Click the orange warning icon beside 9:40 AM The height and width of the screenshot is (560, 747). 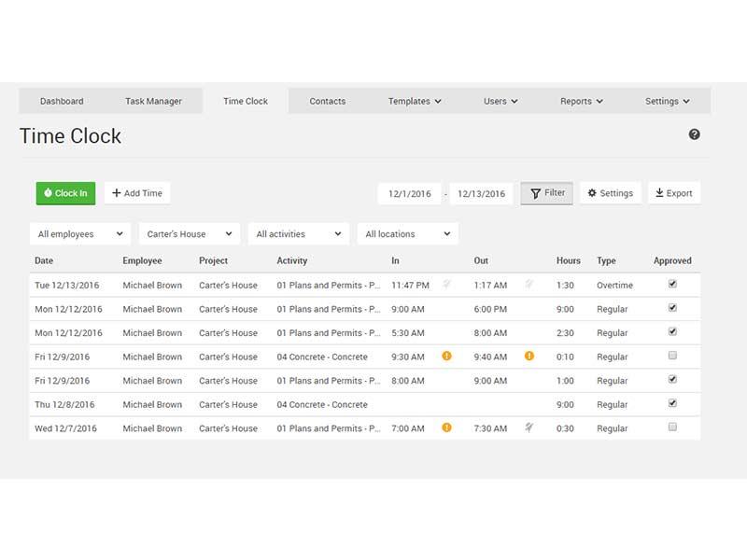pyautogui.click(x=529, y=356)
